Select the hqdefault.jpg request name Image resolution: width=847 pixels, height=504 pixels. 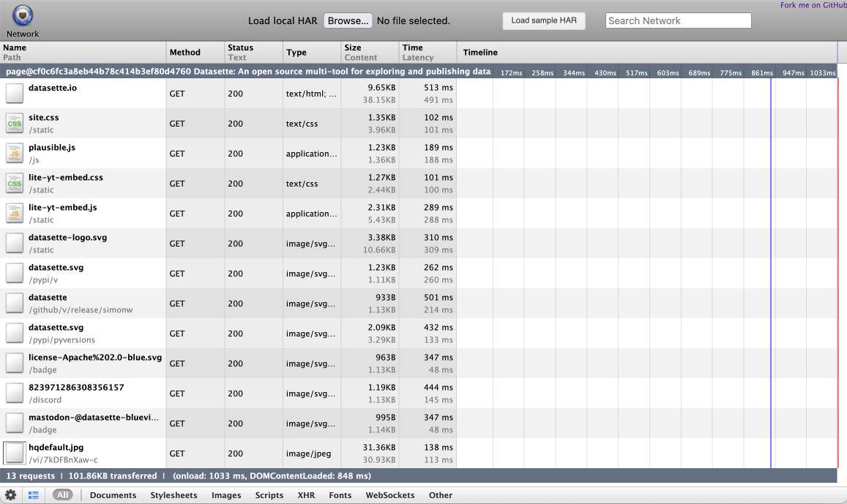click(56, 448)
